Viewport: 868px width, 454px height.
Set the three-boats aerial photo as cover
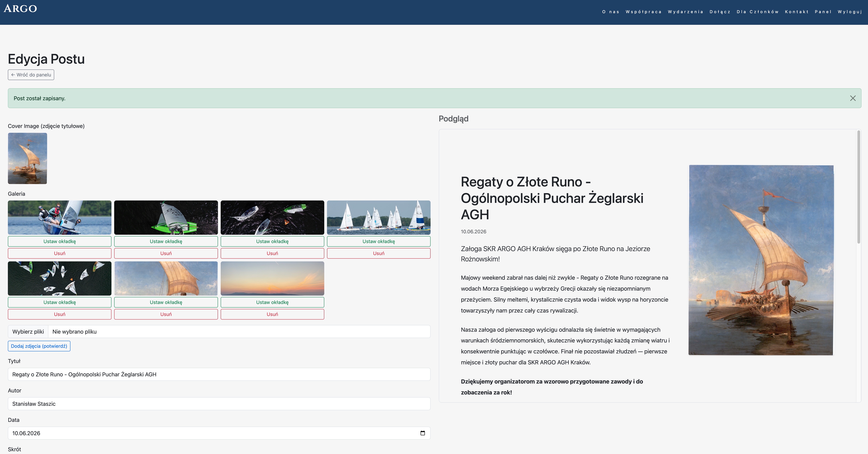272,242
